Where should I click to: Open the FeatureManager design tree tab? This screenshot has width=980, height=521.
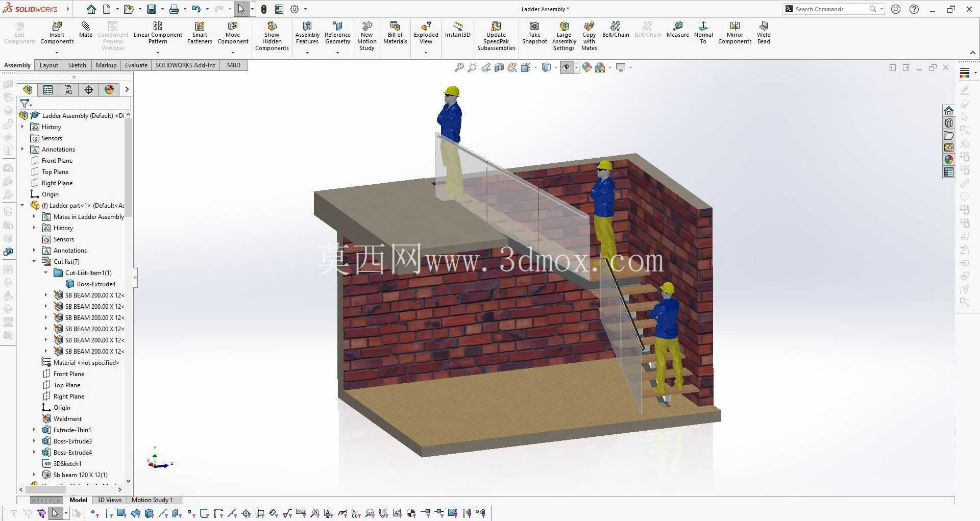coord(28,90)
